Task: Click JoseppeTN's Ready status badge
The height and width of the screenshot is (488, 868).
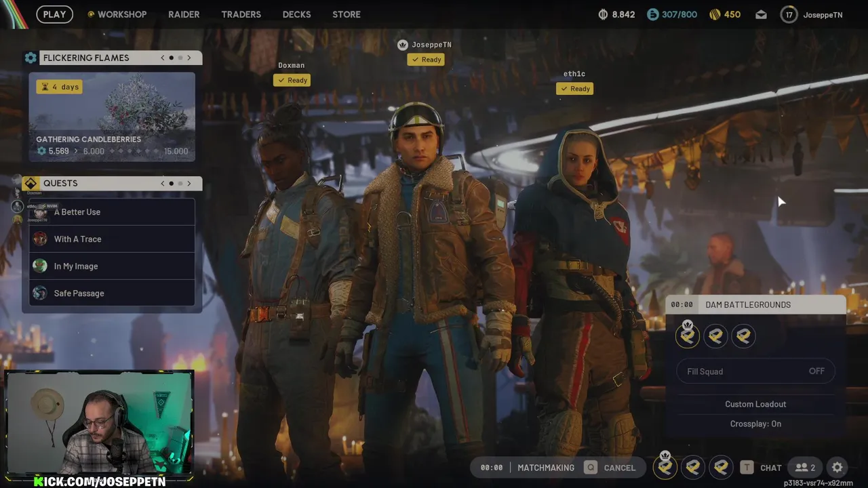Action: [x=426, y=60]
